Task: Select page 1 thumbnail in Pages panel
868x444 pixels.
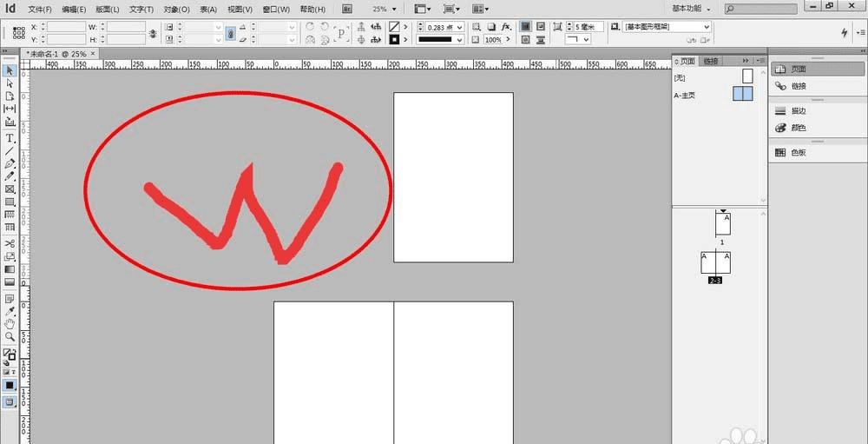Action: click(x=723, y=224)
